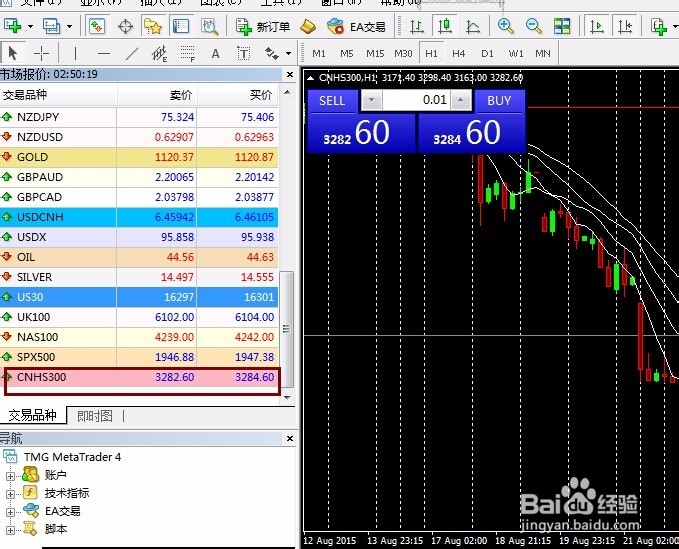Toggle the Data Window crosshair-circle icon
The width and height of the screenshot is (679, 549).
click(125, 26)
